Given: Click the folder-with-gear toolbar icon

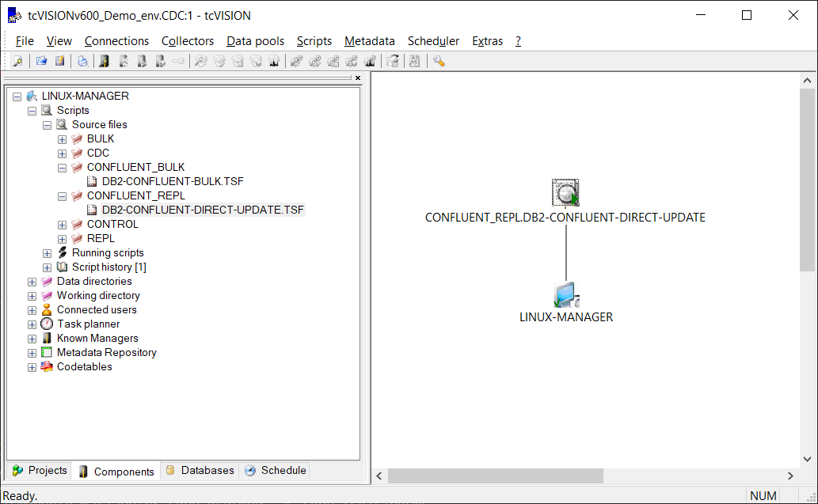Looking at the screenshot, I should pyautogui.click(x=393, y=62).
